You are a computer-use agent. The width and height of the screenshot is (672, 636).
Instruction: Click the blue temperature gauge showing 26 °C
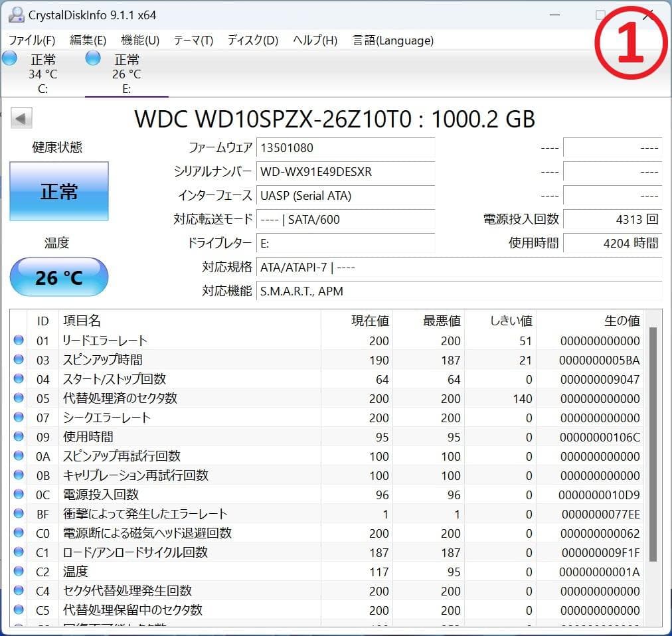pos(58,276)
